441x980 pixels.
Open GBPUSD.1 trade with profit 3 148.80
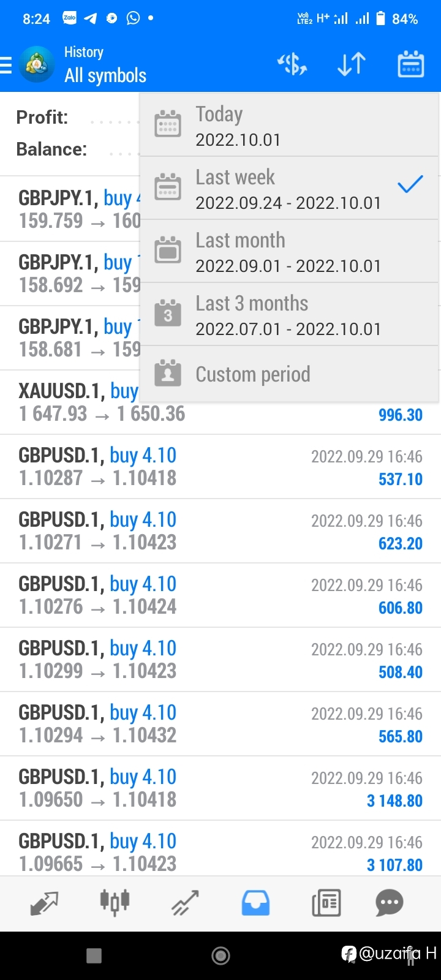(221, 788)
